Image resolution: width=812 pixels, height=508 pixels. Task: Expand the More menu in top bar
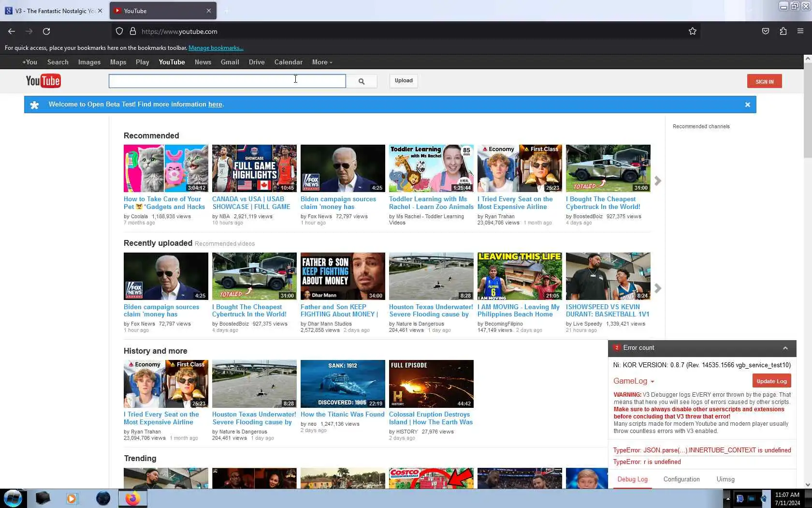[x=322, y=62]
